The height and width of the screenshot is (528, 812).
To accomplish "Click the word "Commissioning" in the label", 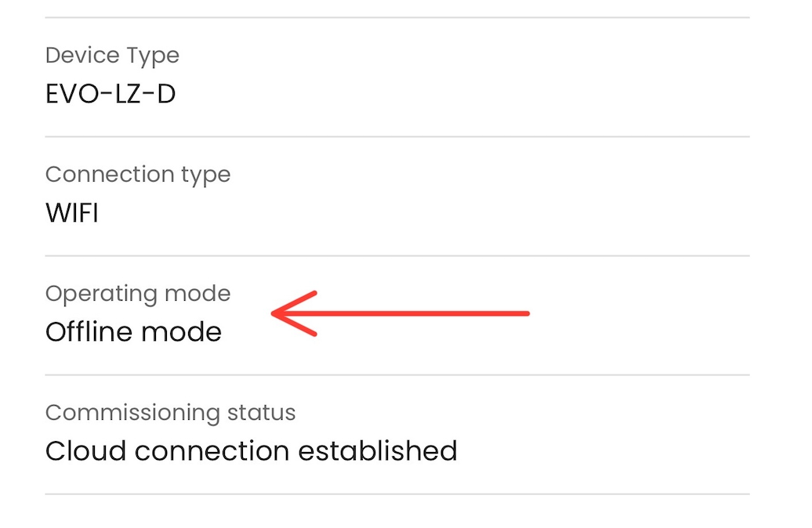I will tap(131, 413).
